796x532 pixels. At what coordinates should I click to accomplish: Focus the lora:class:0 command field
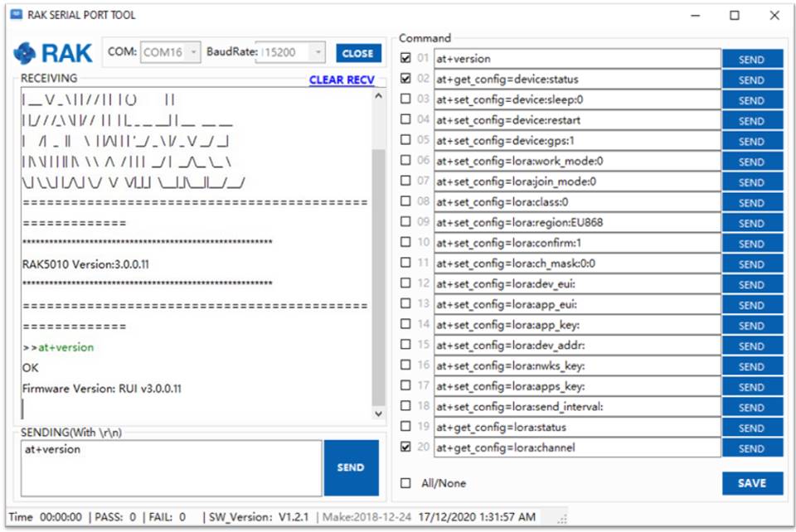click(x=577, y=202)
